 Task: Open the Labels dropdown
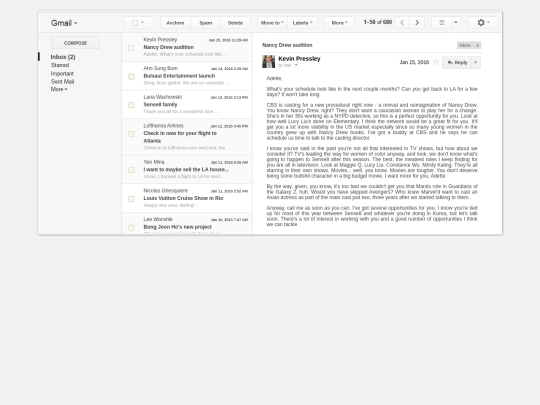(x=302, y=23)
